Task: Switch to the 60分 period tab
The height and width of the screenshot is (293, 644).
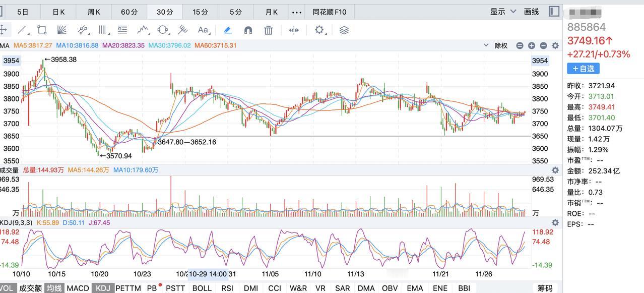Action: [x=130, y=12]
